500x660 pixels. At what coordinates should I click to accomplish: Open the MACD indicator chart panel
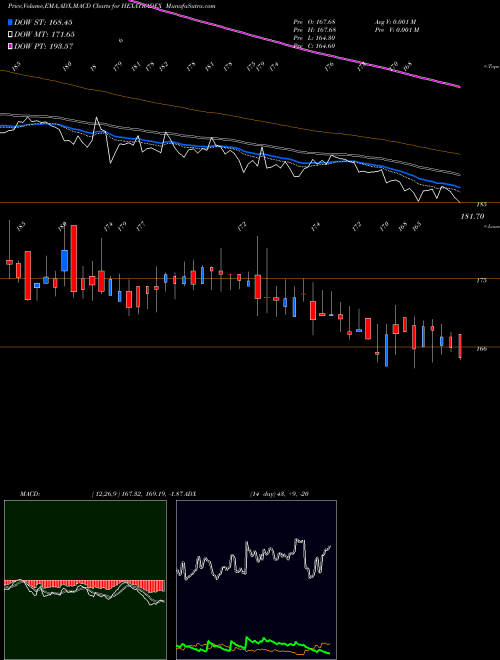85,580
